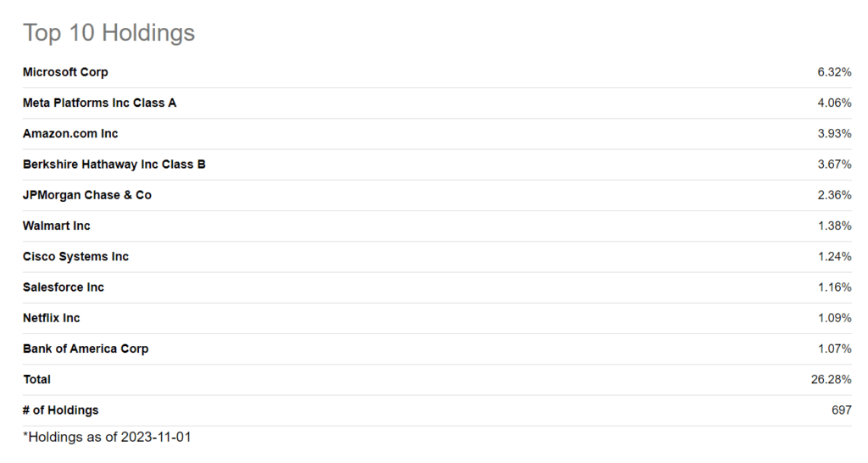Open the Amazon.com Inc holding

click(70, 133)
